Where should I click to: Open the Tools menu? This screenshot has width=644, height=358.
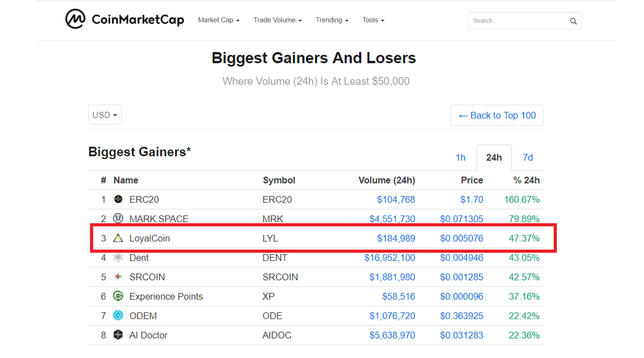[x=373, y=20]
